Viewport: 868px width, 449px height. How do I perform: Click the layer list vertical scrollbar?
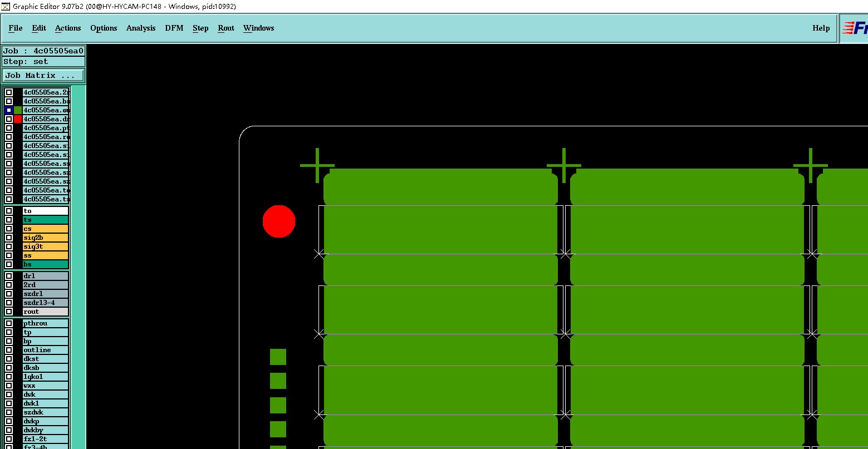point(77,267)
